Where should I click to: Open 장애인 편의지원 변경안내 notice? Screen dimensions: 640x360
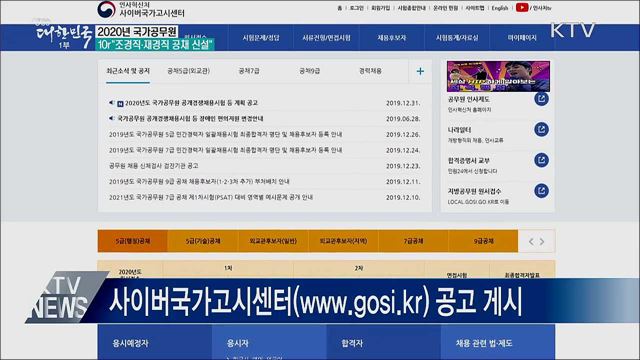190,119
